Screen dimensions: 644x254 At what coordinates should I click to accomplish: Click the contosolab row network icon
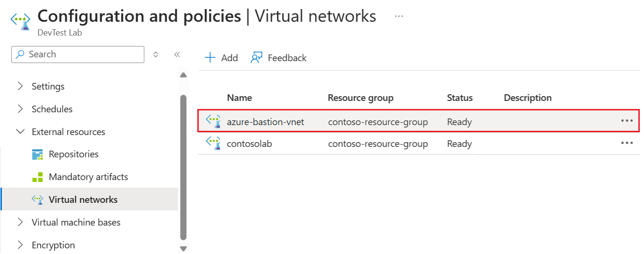tap(214, 143)
